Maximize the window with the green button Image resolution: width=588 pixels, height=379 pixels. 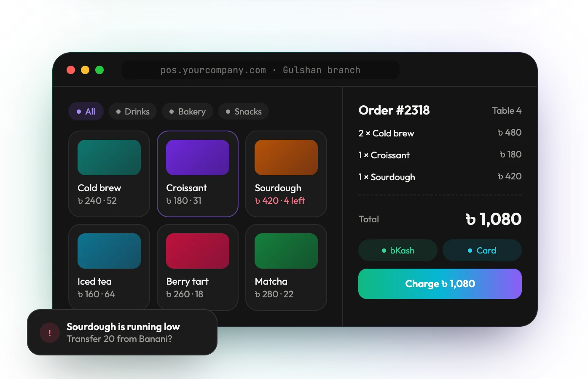click(x=99, y=70)
